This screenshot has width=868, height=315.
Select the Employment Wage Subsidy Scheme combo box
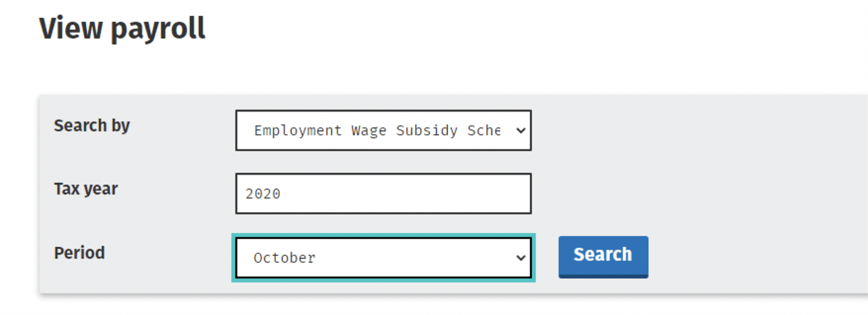click(x=384, y=130)
